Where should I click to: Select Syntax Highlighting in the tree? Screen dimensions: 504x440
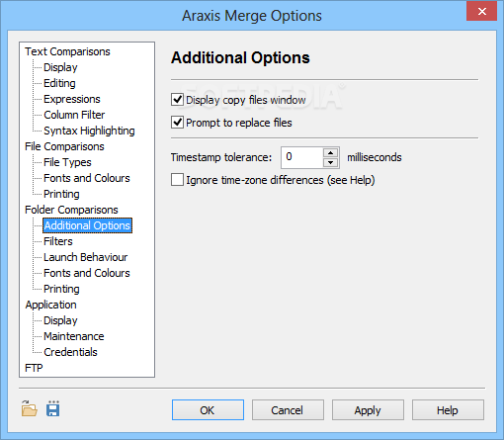(x=89, y=131)
